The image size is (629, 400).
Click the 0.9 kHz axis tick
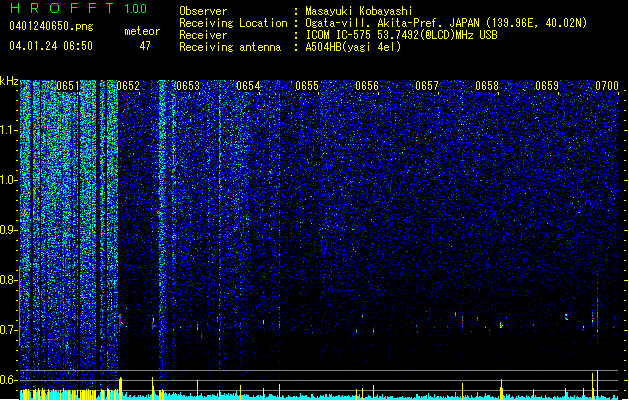[9, 230]
